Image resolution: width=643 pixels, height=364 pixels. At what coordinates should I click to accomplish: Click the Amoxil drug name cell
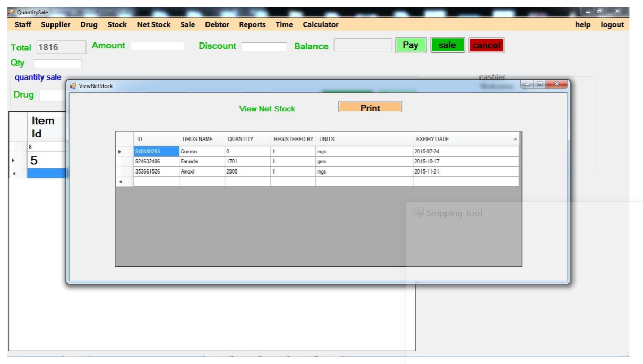coord(202,171)
